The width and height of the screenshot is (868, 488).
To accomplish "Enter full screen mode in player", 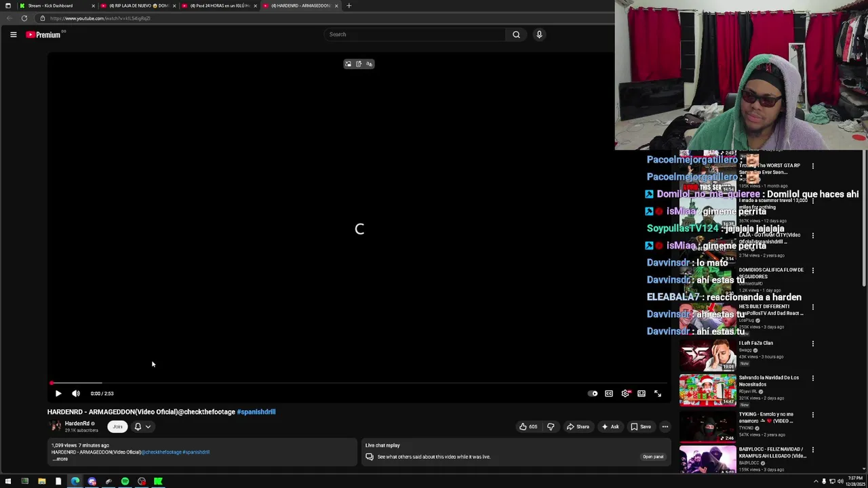I will click(x=658, y=393).
